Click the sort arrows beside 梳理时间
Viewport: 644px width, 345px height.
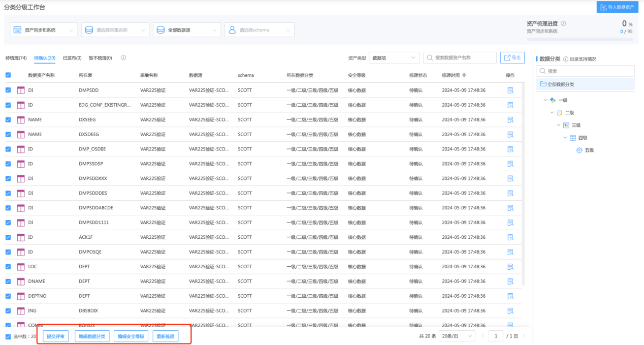[x=464, y=75]
